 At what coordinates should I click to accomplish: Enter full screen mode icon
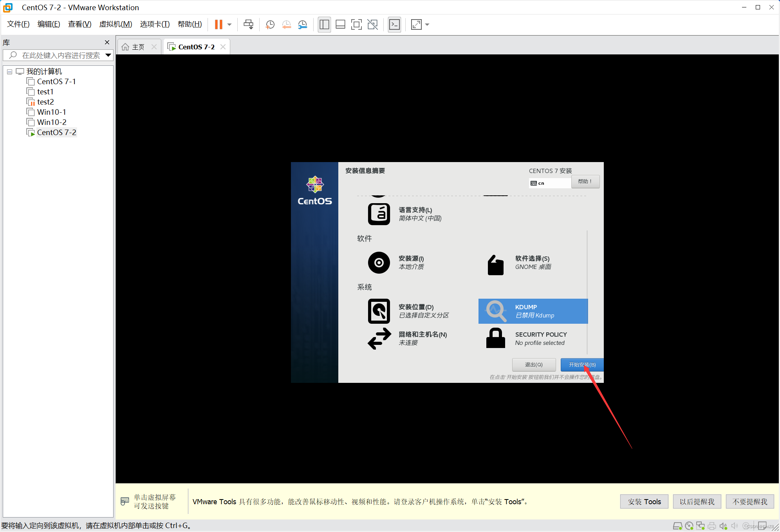(356, 25)
